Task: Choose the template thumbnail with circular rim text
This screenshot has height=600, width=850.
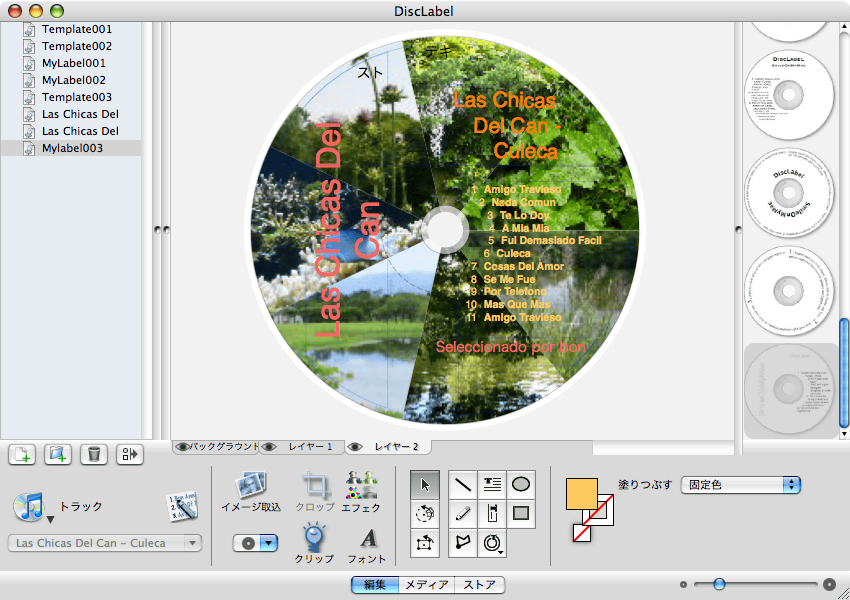Action: (x=789, y=291)
